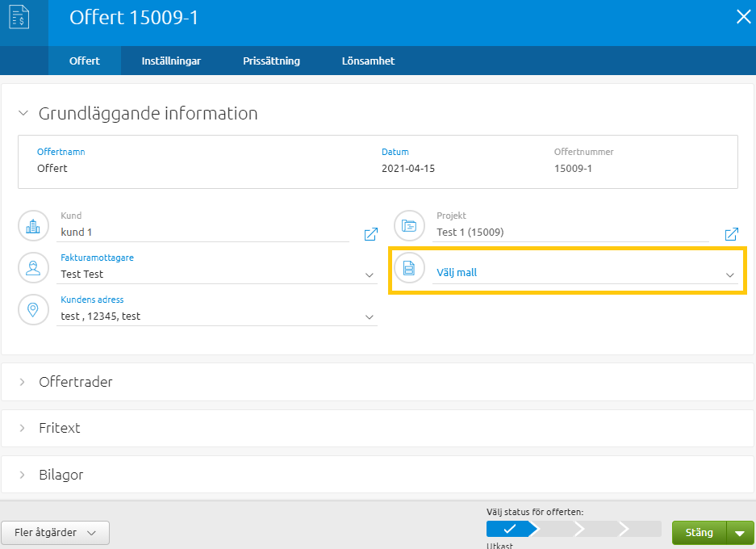Click the Stäng button
The width and height of the screenshot is (756, 549).
[699, 533]
